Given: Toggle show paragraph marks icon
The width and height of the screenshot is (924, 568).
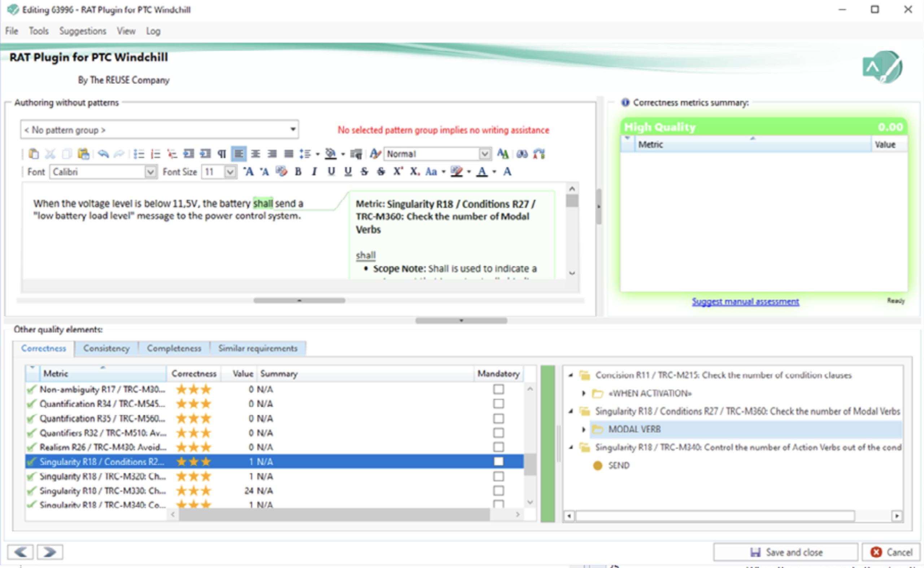Looking at the screenshot, I should [x=222, y=154].
